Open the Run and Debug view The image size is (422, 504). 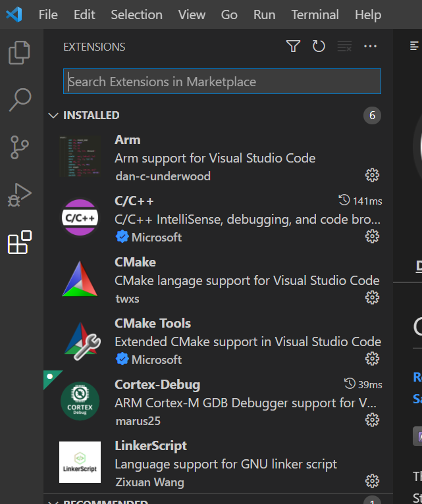tap(20, 195)
